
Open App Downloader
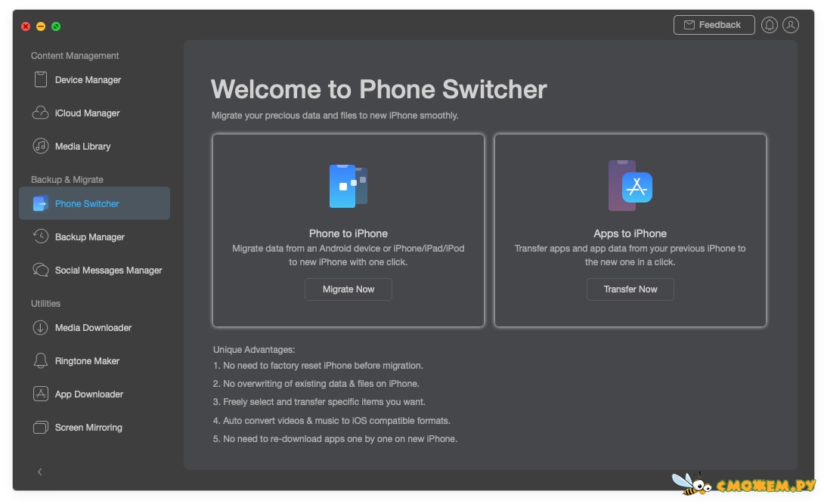coord(94,394)
